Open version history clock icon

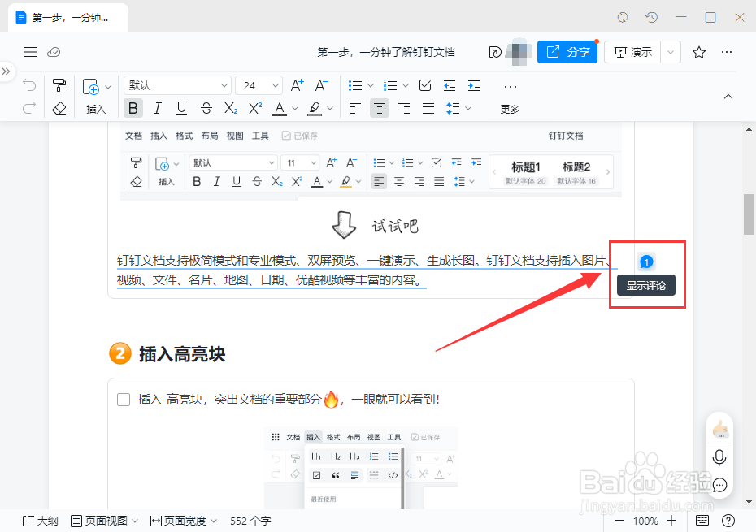coord(651,18)
